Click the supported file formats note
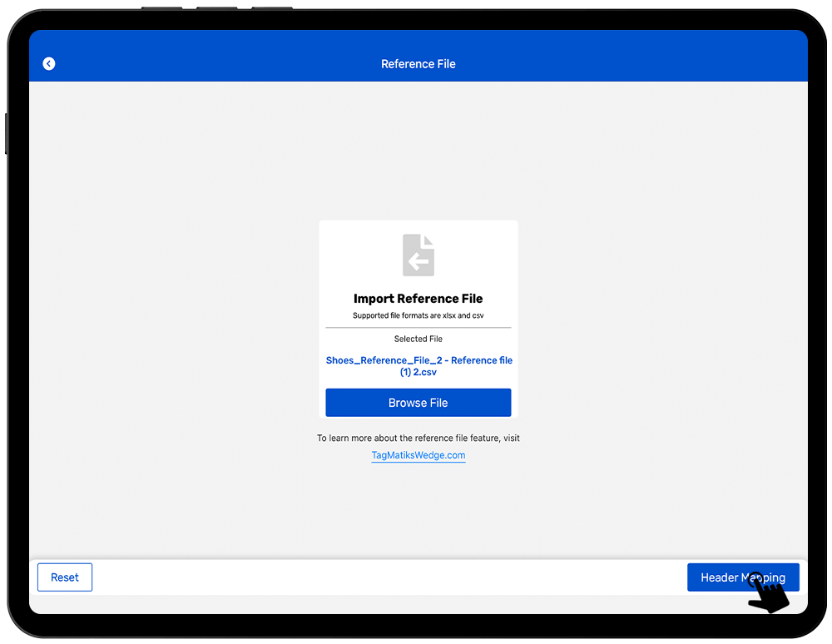This screenshot has height=644, width=832. pos(418,316)
